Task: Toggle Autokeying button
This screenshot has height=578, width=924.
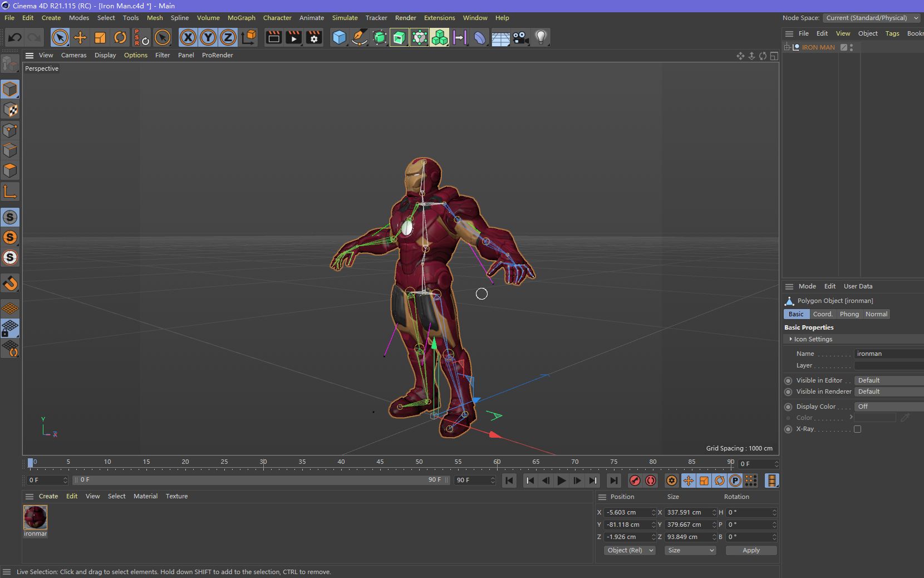Action: pos(650,481)
